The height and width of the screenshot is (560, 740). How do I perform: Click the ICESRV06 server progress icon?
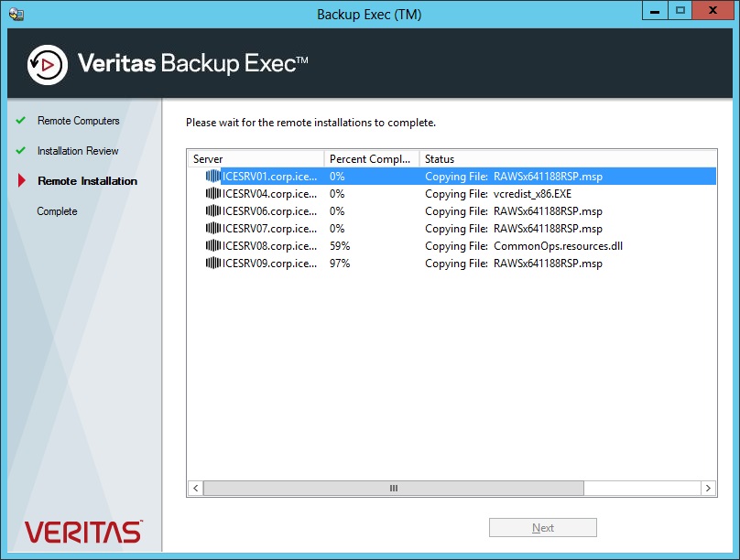coord(213,211)
